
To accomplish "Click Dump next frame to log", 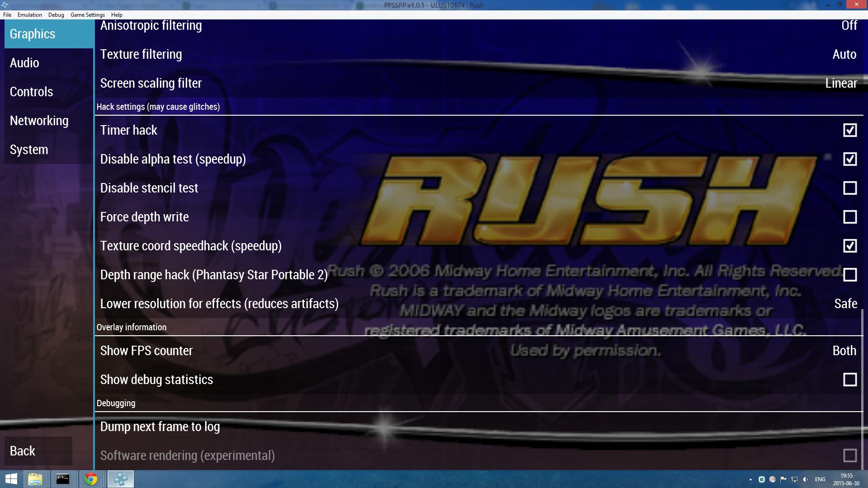I will coord(160,427).
